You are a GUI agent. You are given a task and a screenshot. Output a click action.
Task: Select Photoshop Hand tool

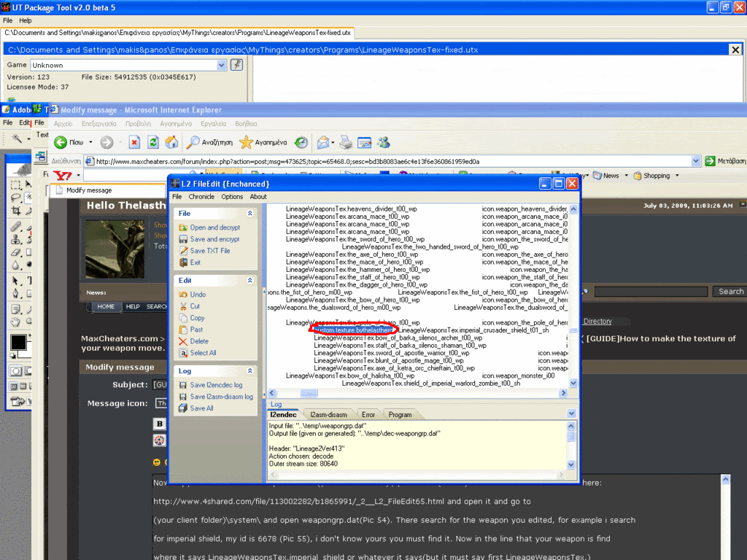point(16,322)
